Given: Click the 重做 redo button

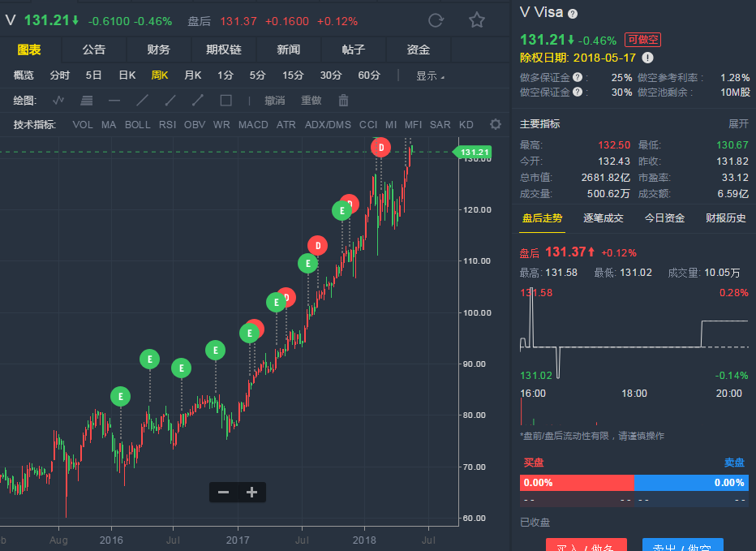Looking at the screenshot, I should pyautogui.click(x=311, y=101).
